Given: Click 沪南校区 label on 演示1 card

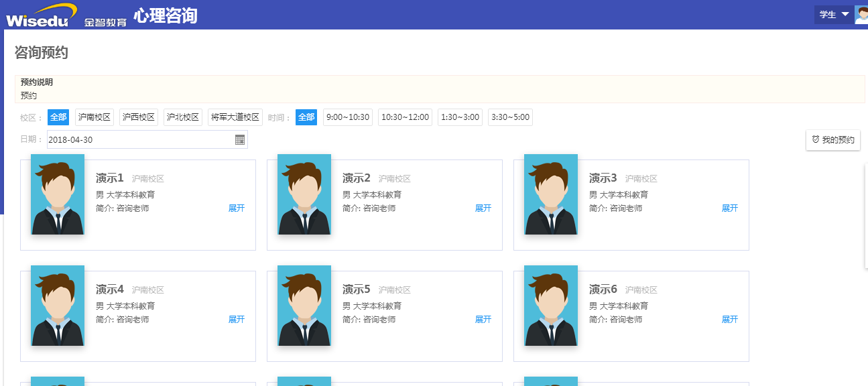Looking at the screenshot, I should 148,179.
